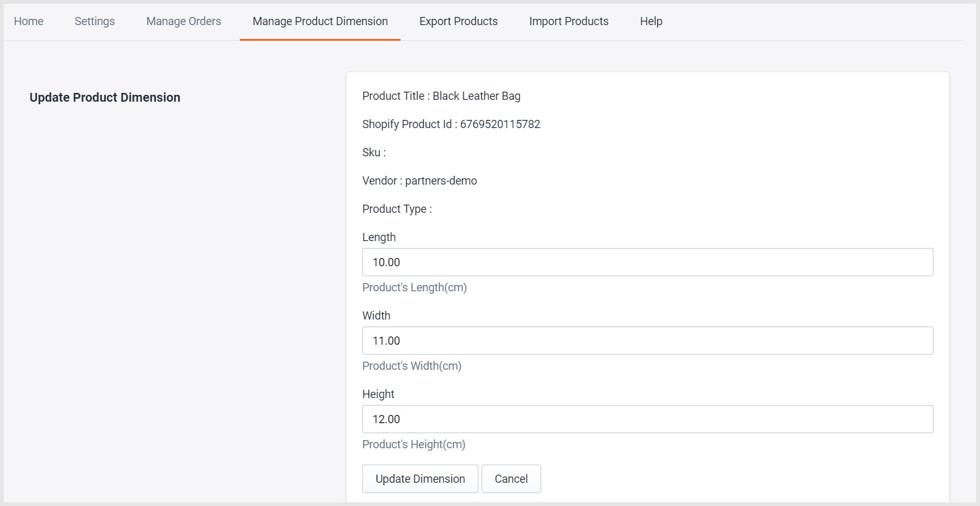The height and width of the screenshot is (506, 980).
Task: Select the 12.00 value in Height
Action: pos(387,419)
